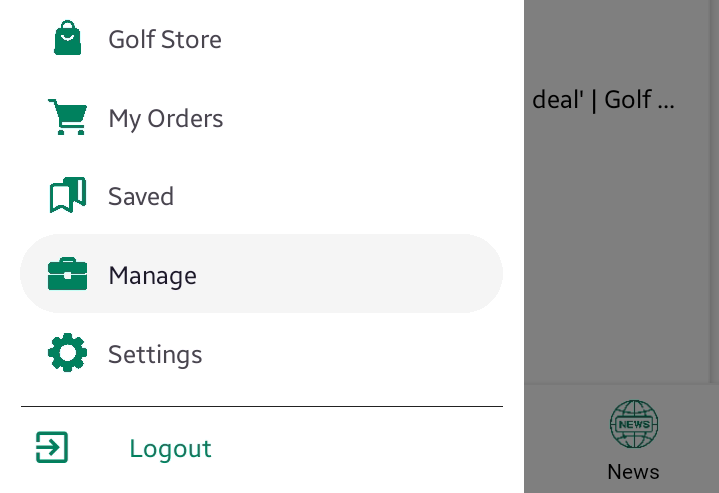Tap the News globe icon

(x=633, y=424)
